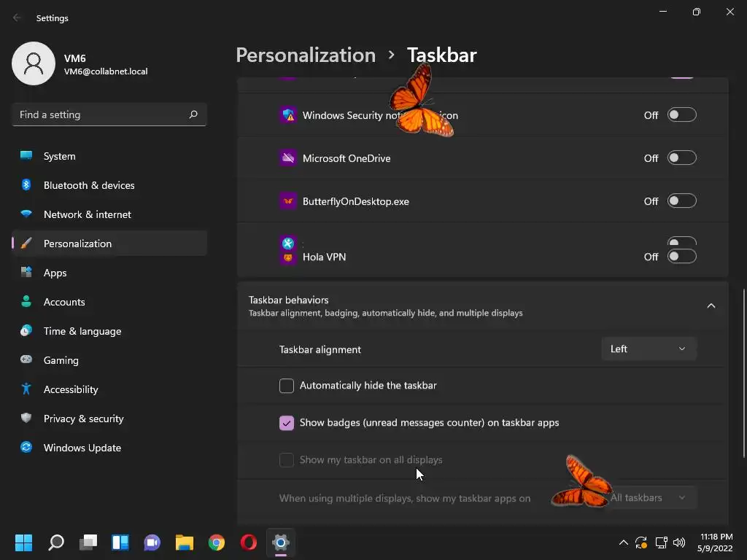
Task: Check Automatically hide the taskbar
Action: [287, 386]
